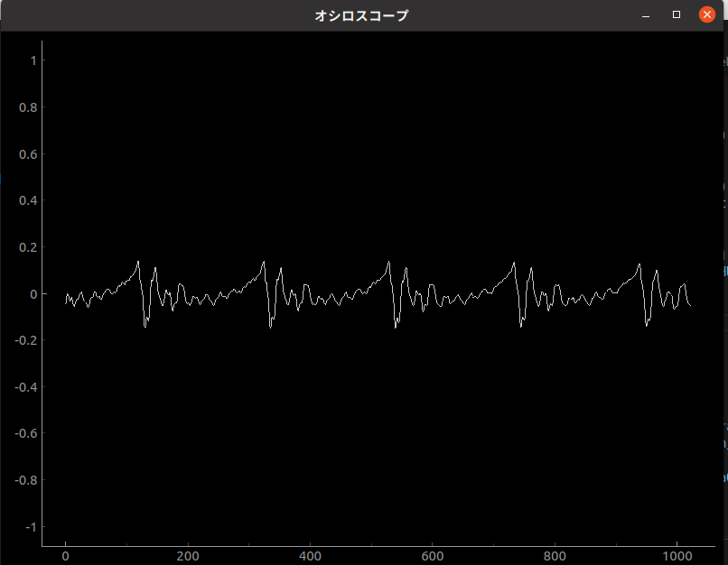
Task: Maximize the oscilloscope window
Action: pyautogui.click(x=677, y=14)
